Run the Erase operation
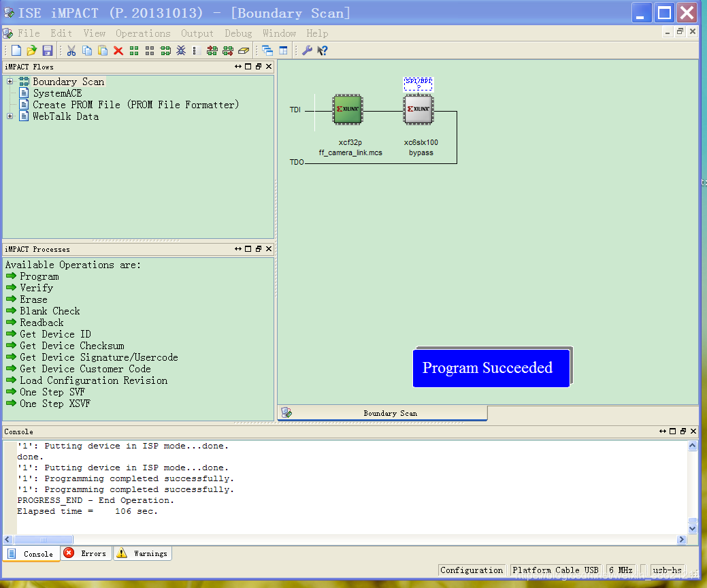 [x=33, y=299]
